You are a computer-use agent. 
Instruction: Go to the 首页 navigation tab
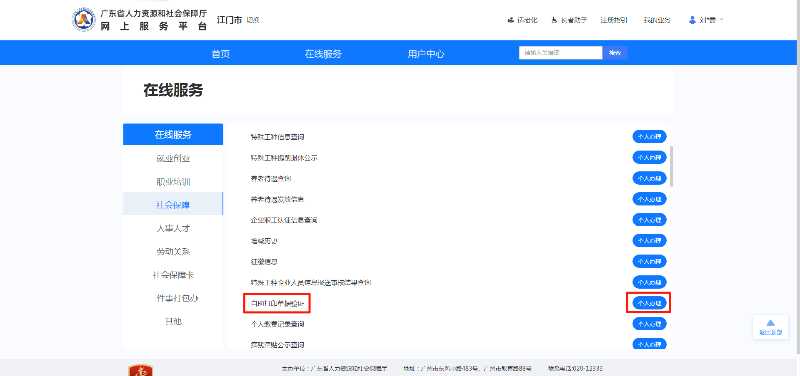(x=220, y=54)
